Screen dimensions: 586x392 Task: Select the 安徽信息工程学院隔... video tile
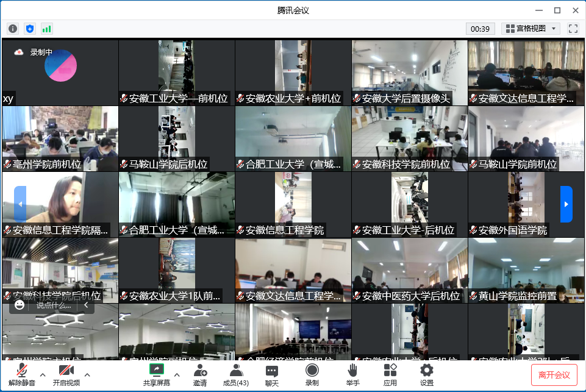[60, 204]
